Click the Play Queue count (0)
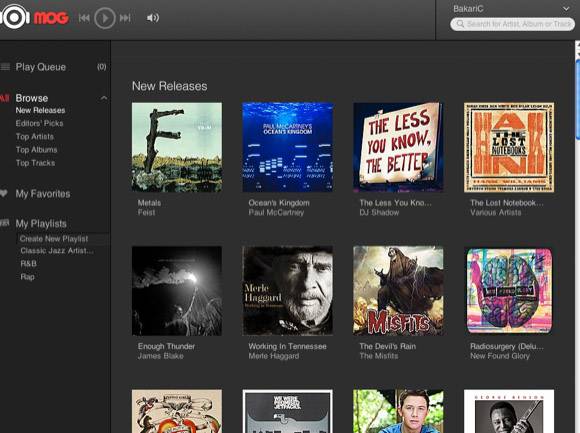Viewport: 580px width, 433px height. coord(102,67)
